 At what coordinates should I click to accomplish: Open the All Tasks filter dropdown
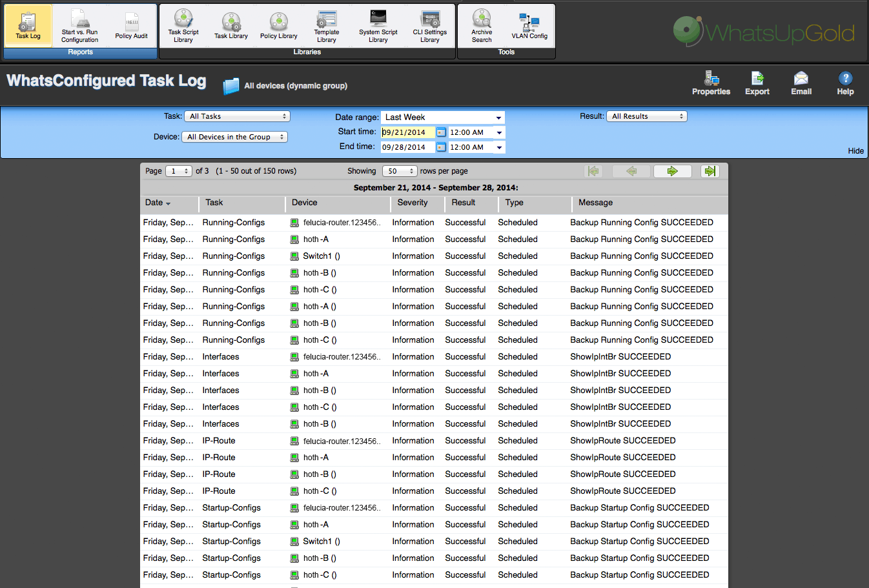point(237,116)
